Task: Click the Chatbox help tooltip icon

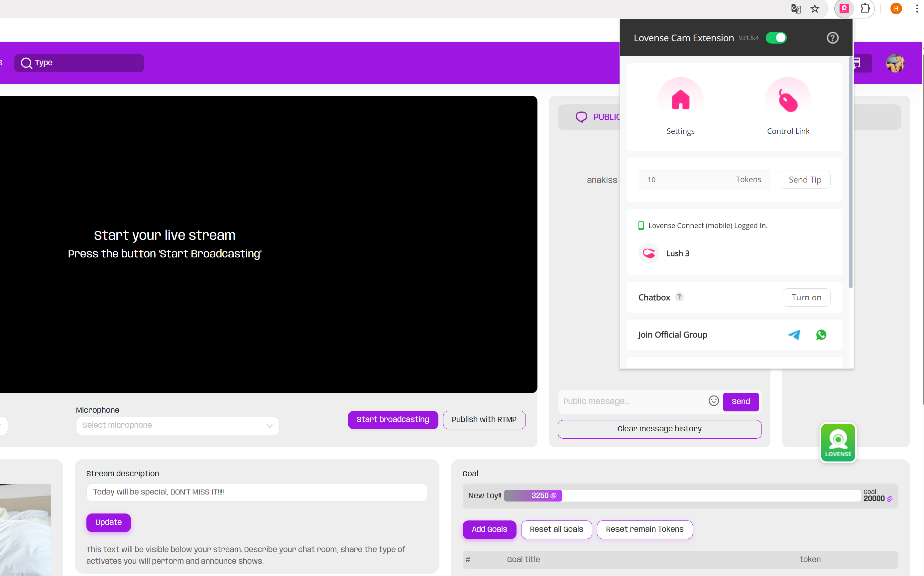Action: pos(679,297)
